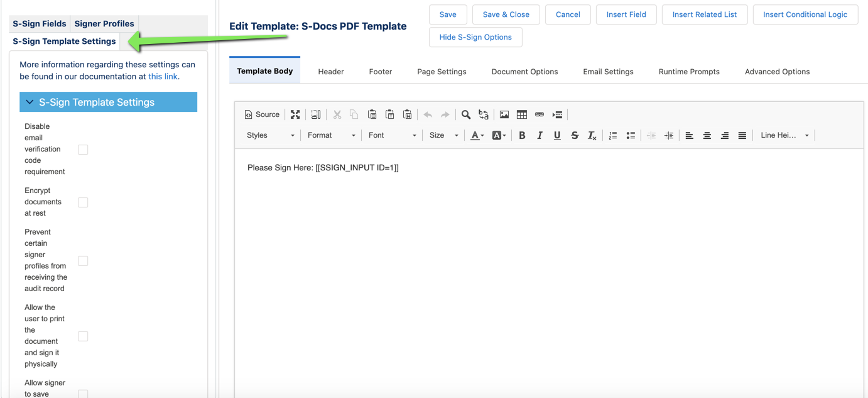Enable Encrypt documents at rest checkbox
Screen dimensions: 868x398
(x=83, y=202)
